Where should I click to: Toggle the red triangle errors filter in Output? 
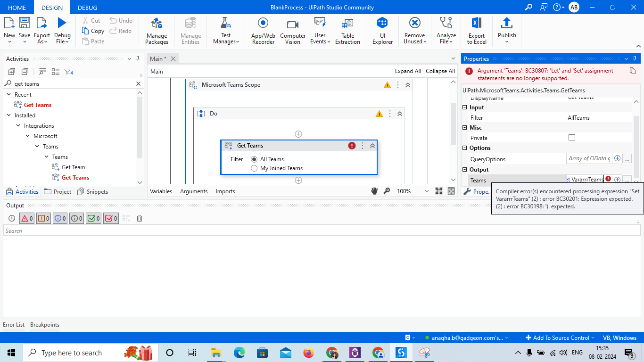click(26, 218)
